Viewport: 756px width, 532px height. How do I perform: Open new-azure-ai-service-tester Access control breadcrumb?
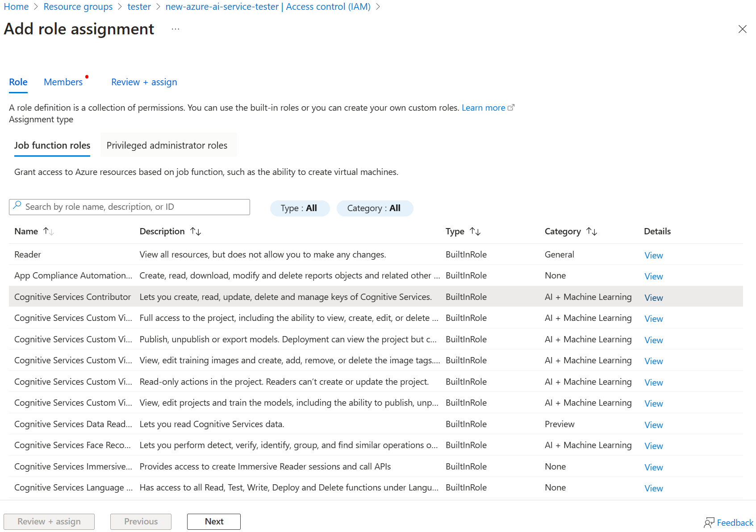[x=268, y=7]
